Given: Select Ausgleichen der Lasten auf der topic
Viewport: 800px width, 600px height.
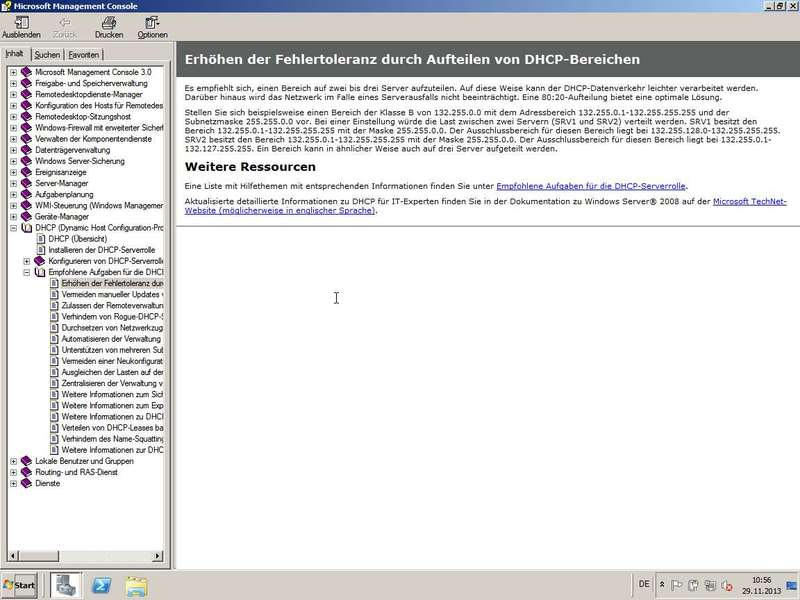Looking at the screenshot, I should click(x=112, y=372).
